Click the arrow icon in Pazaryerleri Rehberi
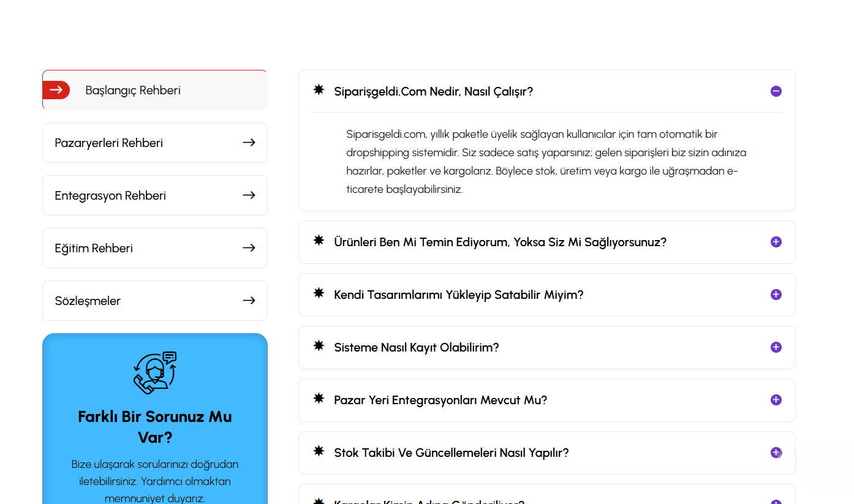 (249, 143)
